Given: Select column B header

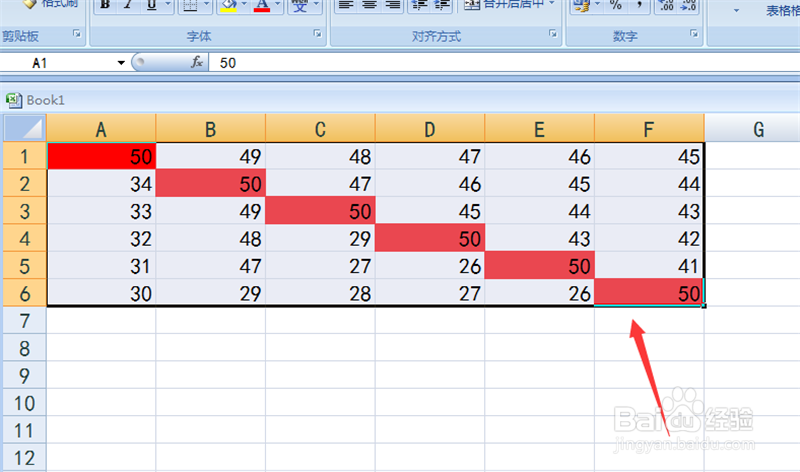Looking at the screenshot, I should pyautogui.click(x=211, y=129).
